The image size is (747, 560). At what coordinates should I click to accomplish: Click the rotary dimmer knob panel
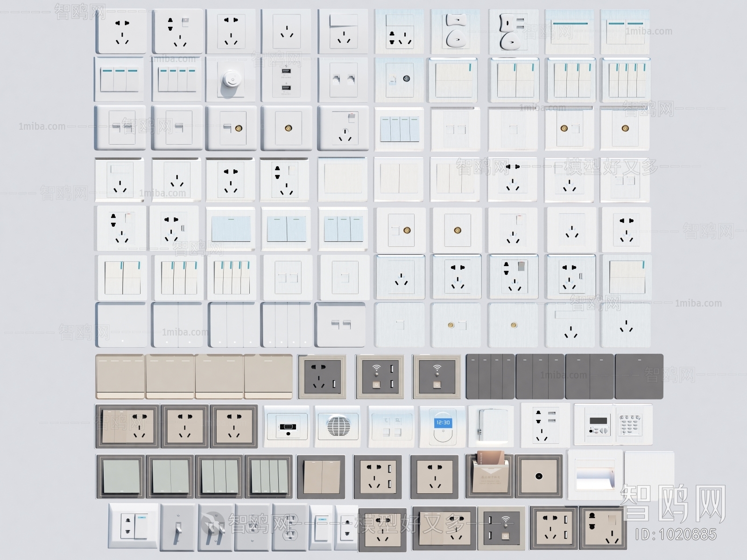pos(231,79)
